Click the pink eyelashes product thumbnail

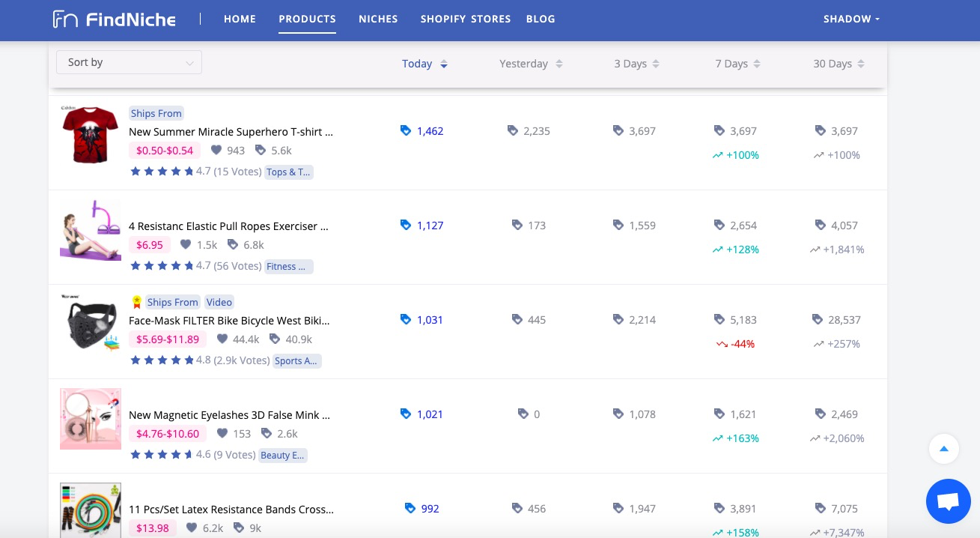(x=91, y=418)
